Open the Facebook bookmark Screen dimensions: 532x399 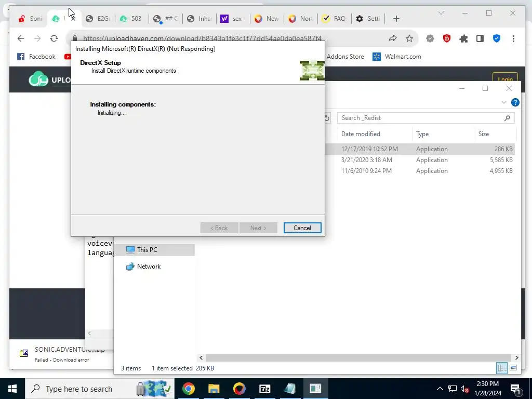[x=36, y=57]
